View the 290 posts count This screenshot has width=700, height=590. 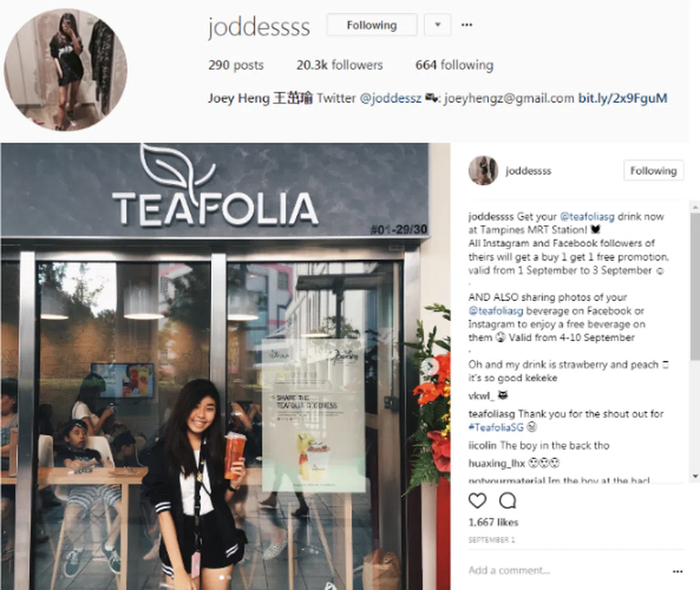(236, 65)
